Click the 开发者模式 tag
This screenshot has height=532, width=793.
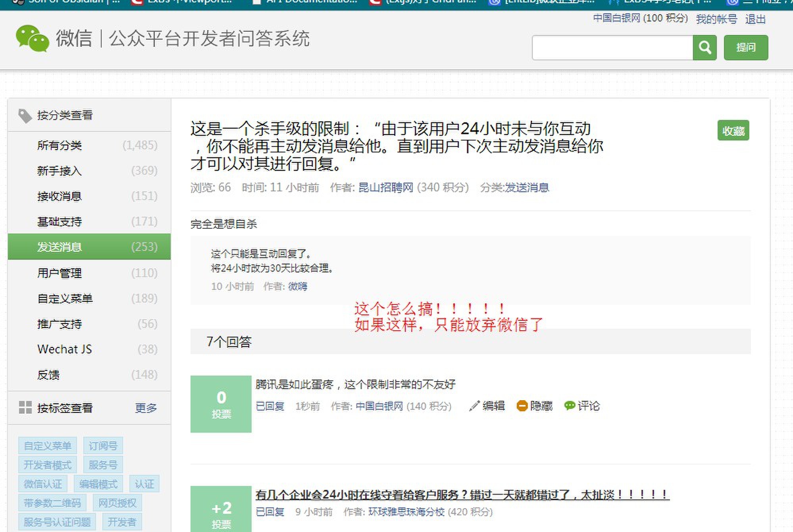coord(48,465)
